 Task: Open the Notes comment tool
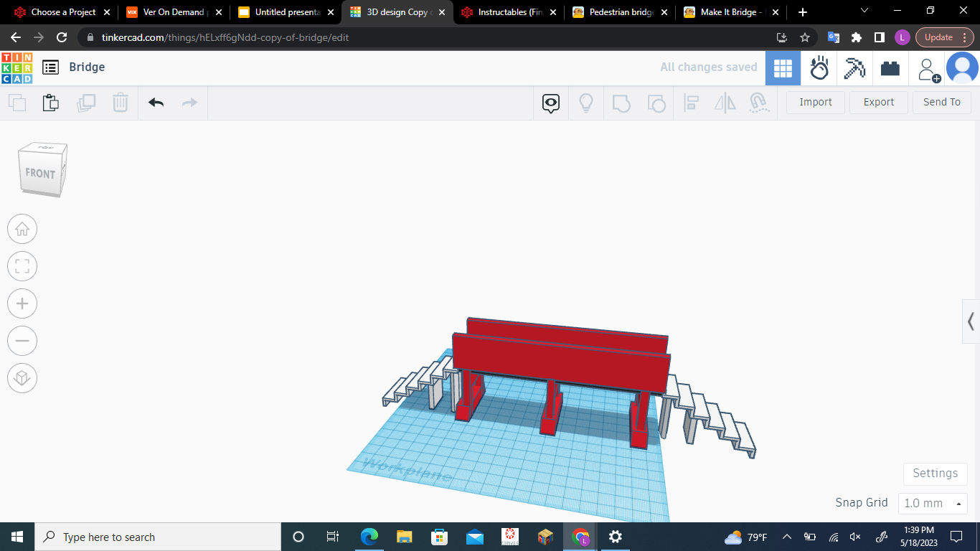(x=550, y=103)
